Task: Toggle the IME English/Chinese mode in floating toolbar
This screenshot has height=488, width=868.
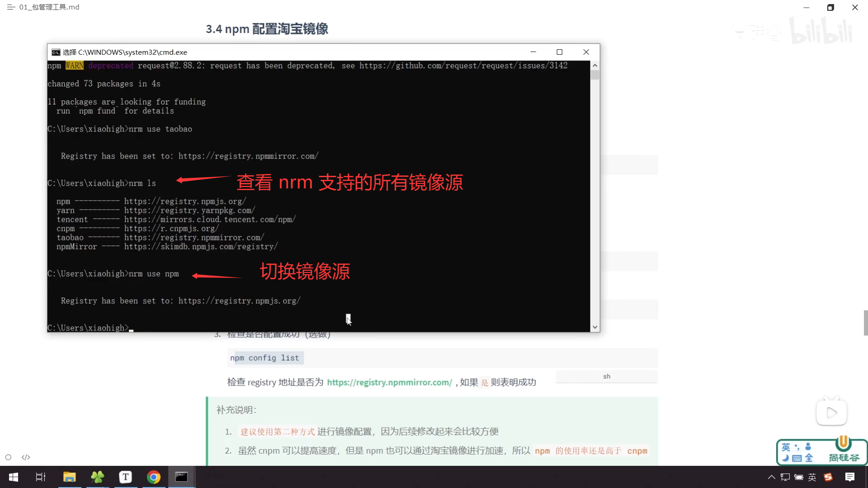Action: (x=786, y=447)
